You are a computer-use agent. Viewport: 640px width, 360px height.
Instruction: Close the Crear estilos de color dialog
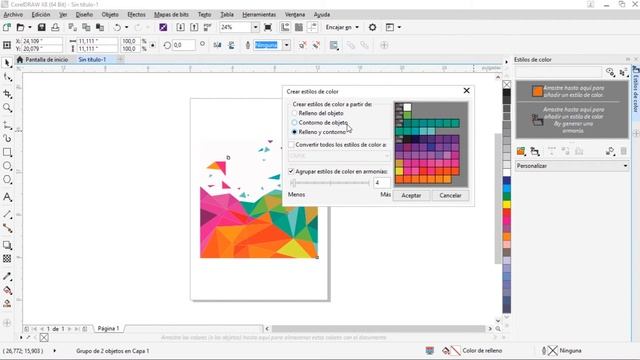(467, 91)
